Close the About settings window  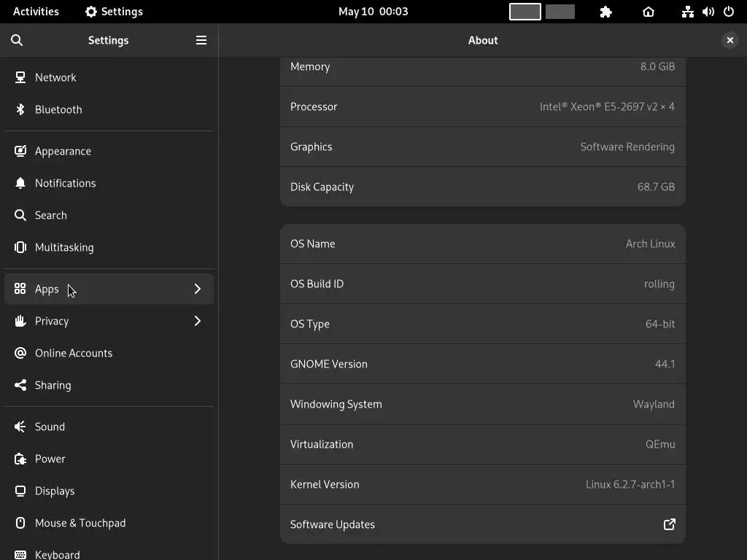(x=729, y=40)
